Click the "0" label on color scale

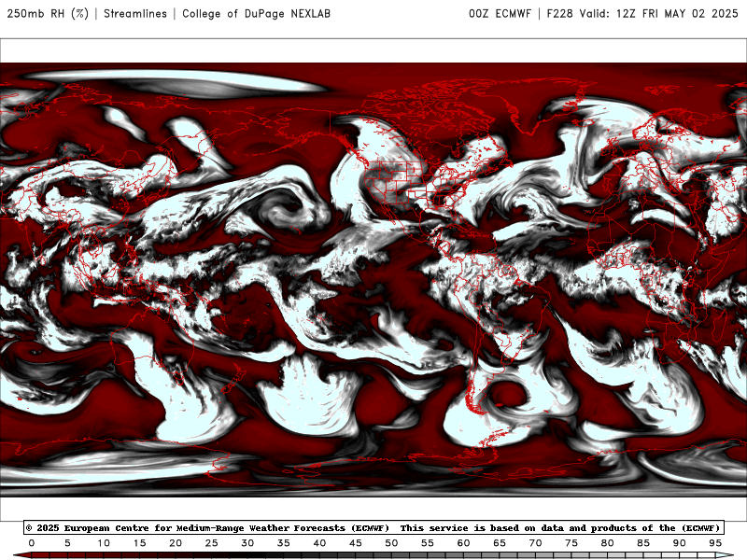coord(32,543)
